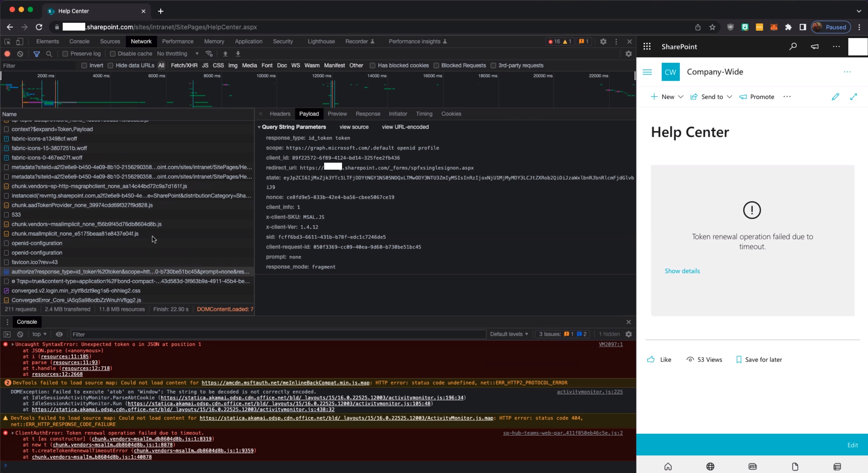
Task: Open the Default levels dropdown in Console
Action: pyautogui.click(x=508, y=334)
